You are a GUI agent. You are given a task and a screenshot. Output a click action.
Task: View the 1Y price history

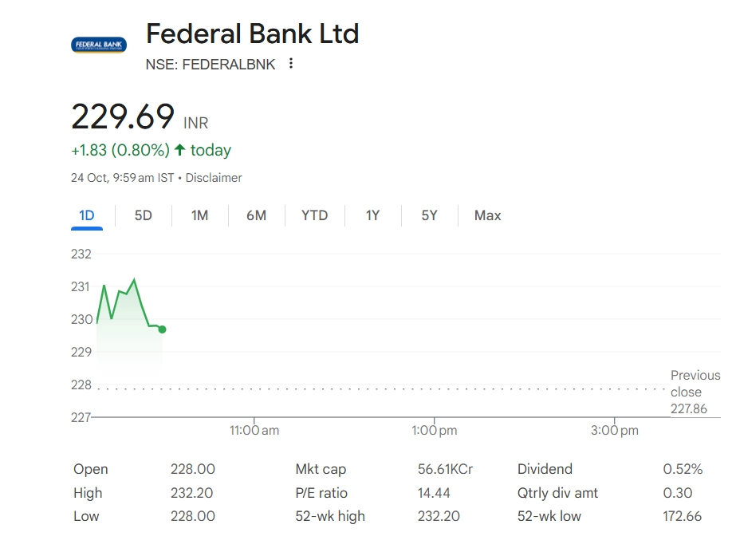372,215
